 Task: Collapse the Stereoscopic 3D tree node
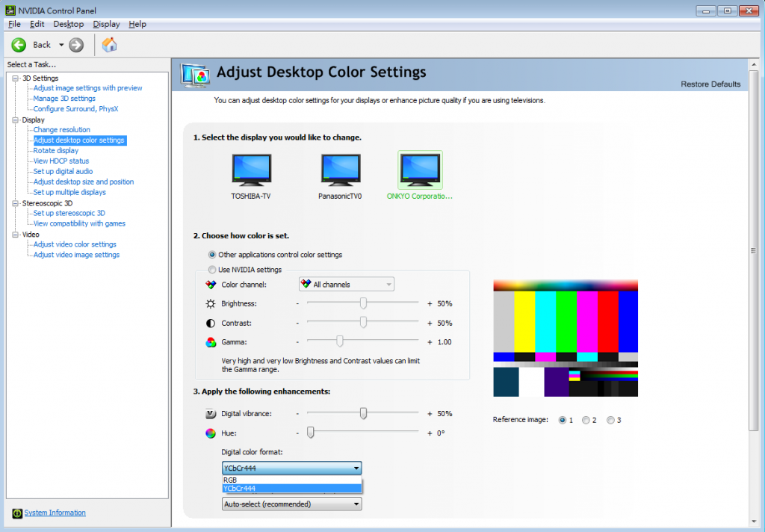[x=16, y=203]
